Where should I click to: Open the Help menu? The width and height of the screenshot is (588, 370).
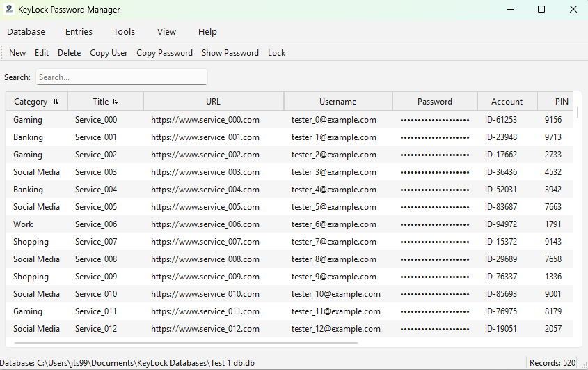click(207, 31)
